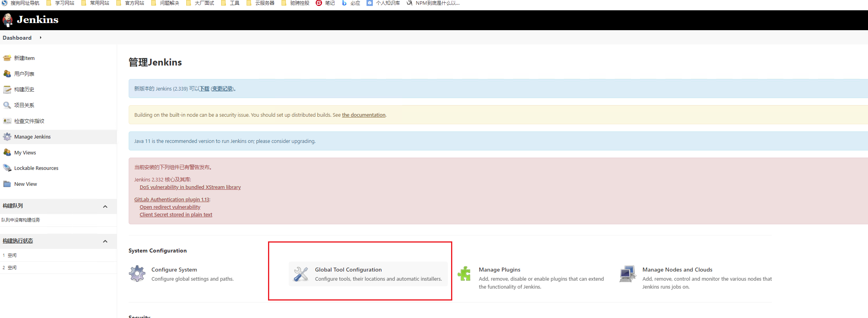Click the Manage Jenkins gear icon in sidebar

[7, 137]
